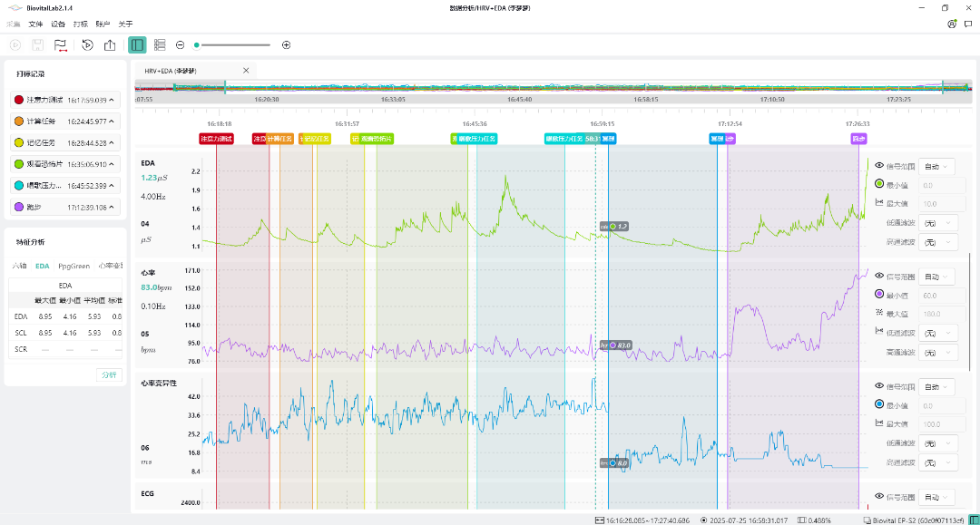Image resolution: width=980 pixels, height=525 pixels.
Task: Toggle the HRV channel eye icon
Action: point(878,386)
